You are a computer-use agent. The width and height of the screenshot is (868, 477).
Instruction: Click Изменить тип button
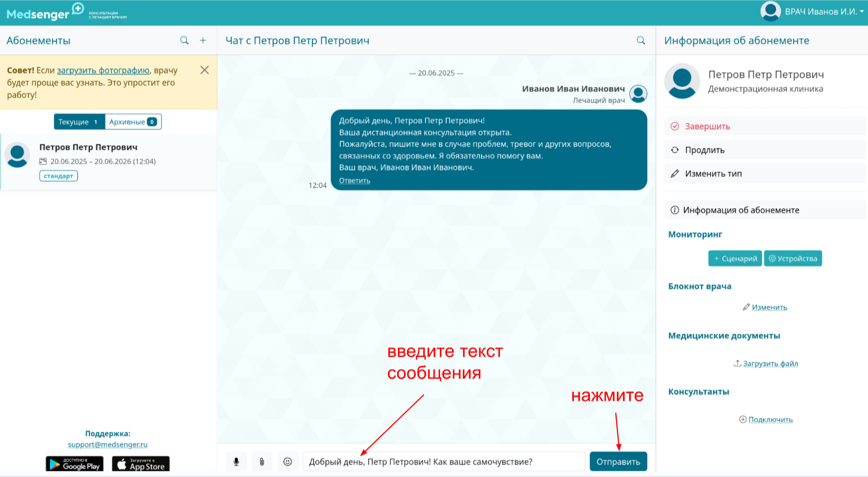[713, 174]
